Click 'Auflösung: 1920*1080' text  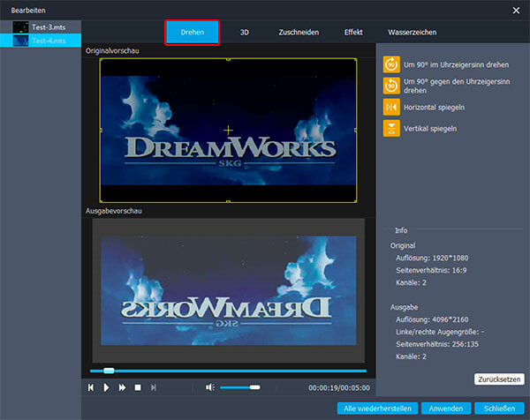coord(432,259)
